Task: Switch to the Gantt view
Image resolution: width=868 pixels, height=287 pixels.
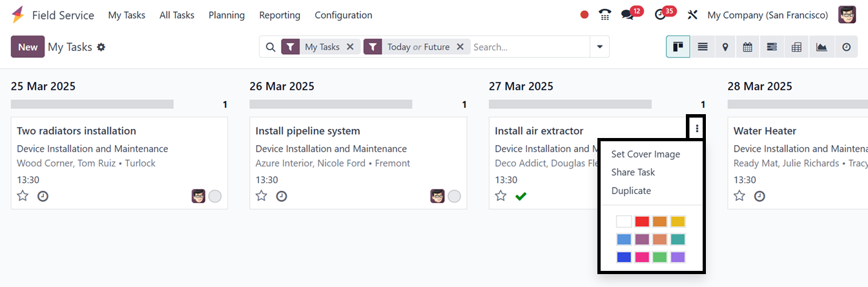Action: pos(772,47)
